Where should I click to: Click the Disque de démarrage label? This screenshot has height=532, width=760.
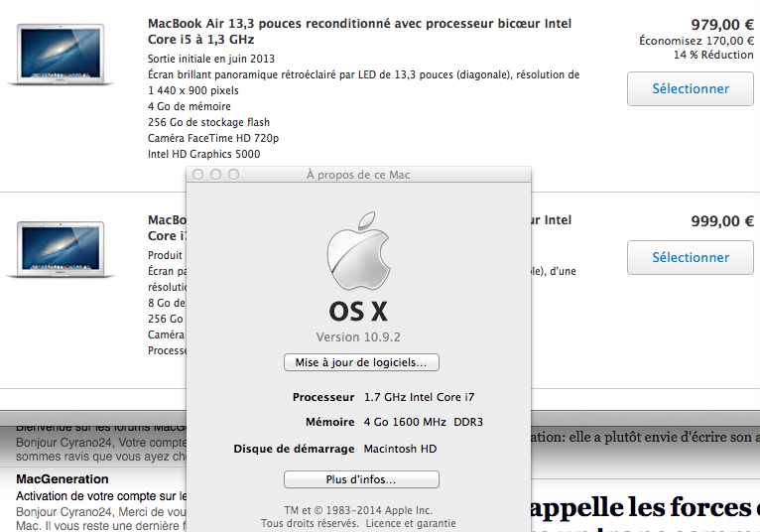(294, 449)
